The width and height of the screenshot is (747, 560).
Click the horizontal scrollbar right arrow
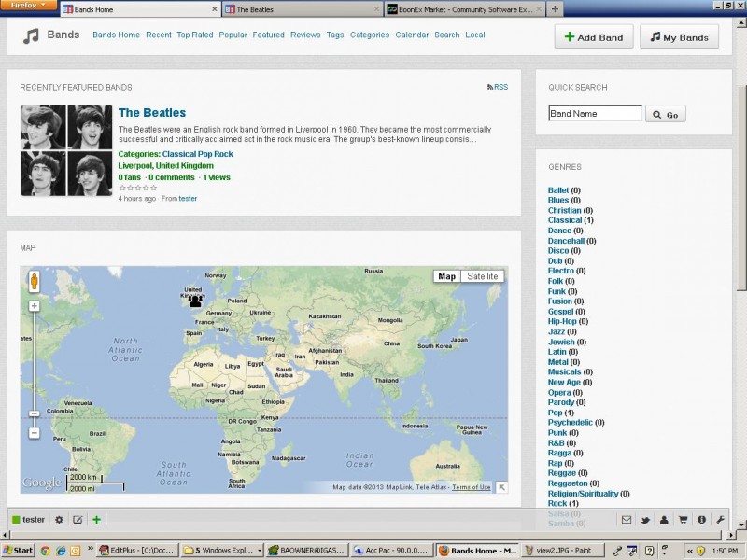731,535
